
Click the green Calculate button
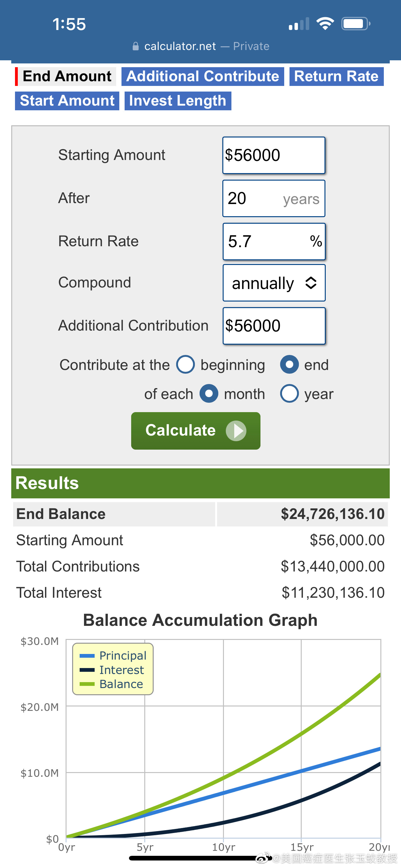[x=196, y=431]
